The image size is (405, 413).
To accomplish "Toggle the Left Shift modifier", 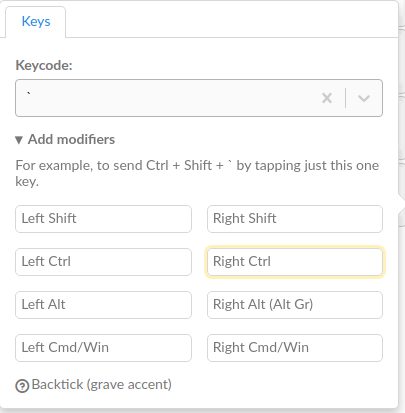I will click(103, 219).
